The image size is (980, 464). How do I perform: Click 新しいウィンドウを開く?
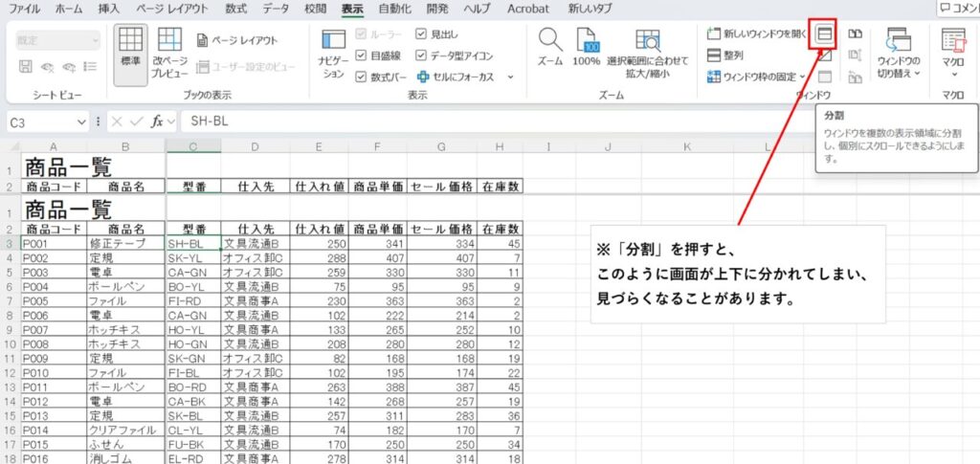pos(757,34)
